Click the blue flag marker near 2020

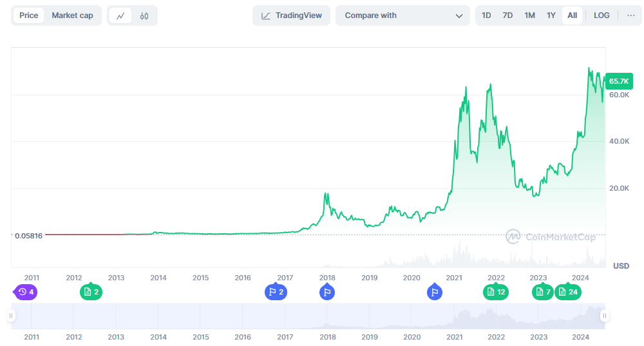coord(435,292)
